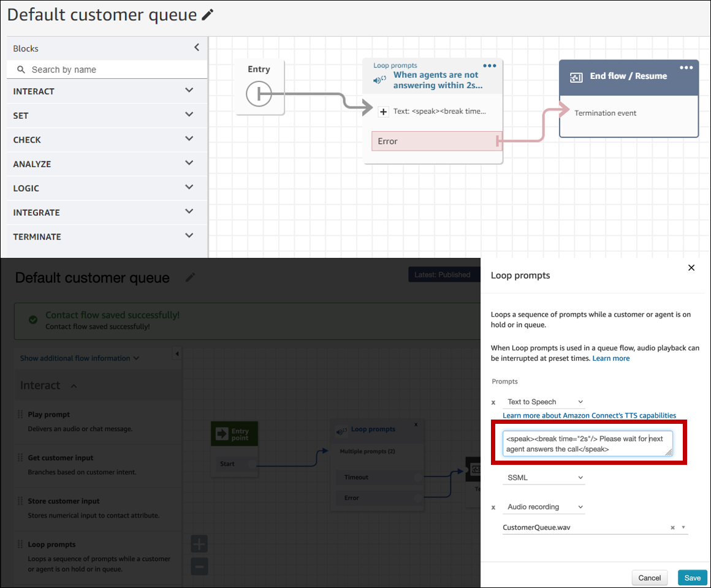
Task: Open the Latest: Published version menu
Action: 444,274
